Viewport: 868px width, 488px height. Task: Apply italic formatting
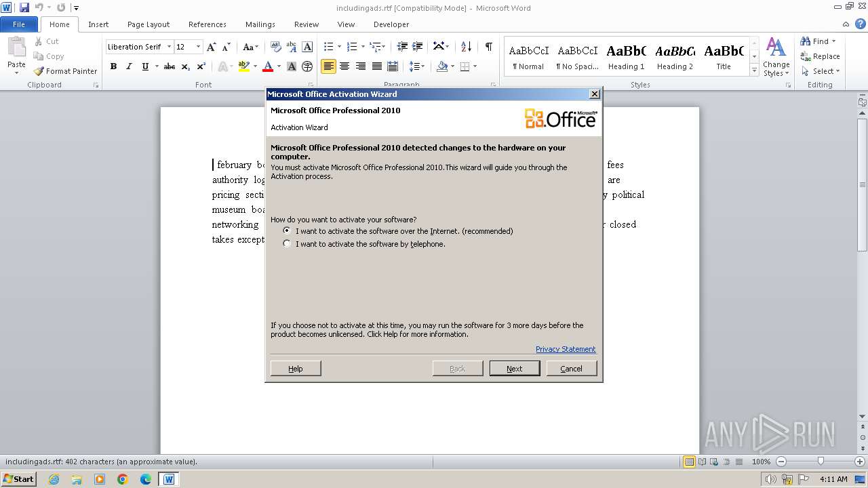(x=129, y=66)
